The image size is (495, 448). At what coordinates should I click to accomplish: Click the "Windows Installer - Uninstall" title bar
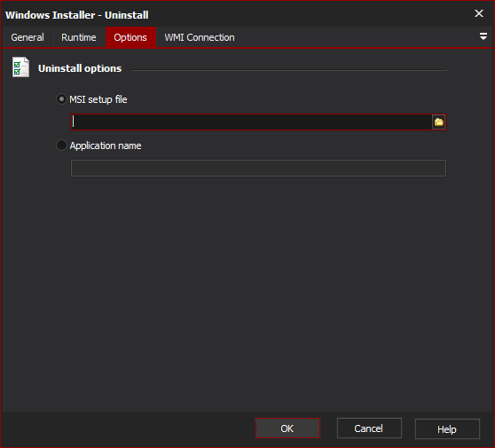[x=77, y=15]
